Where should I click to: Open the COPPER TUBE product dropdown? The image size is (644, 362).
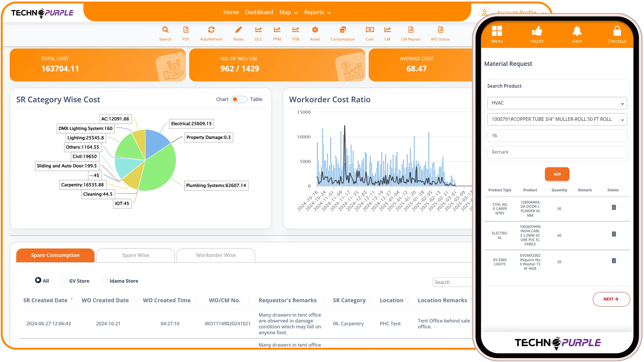click(557, 119)
